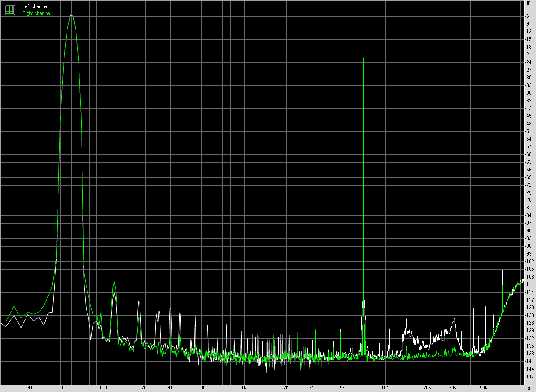The image size is (536, 392).
Task: Click the "-18" dB scale value
Action: point(528,46)
